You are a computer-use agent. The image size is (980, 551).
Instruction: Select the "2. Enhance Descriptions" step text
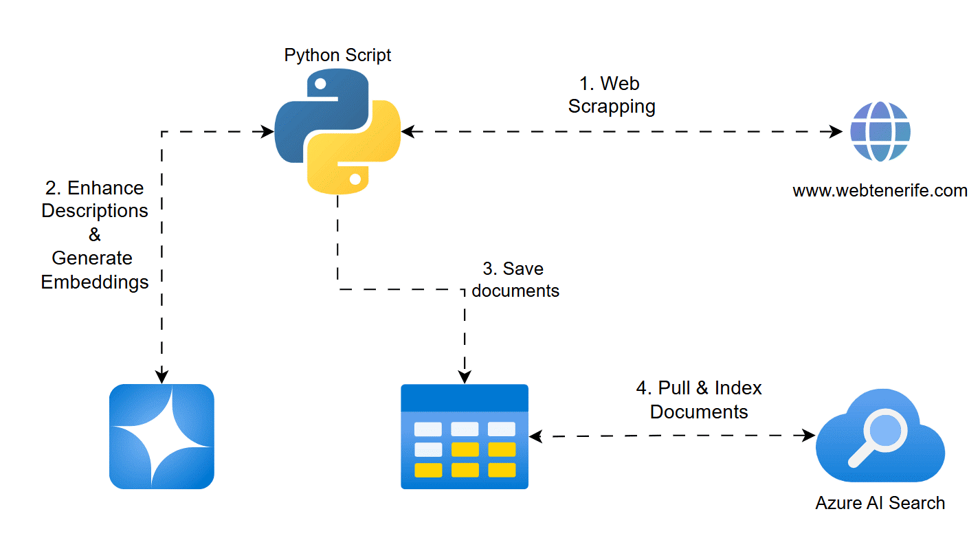point(95,199)
